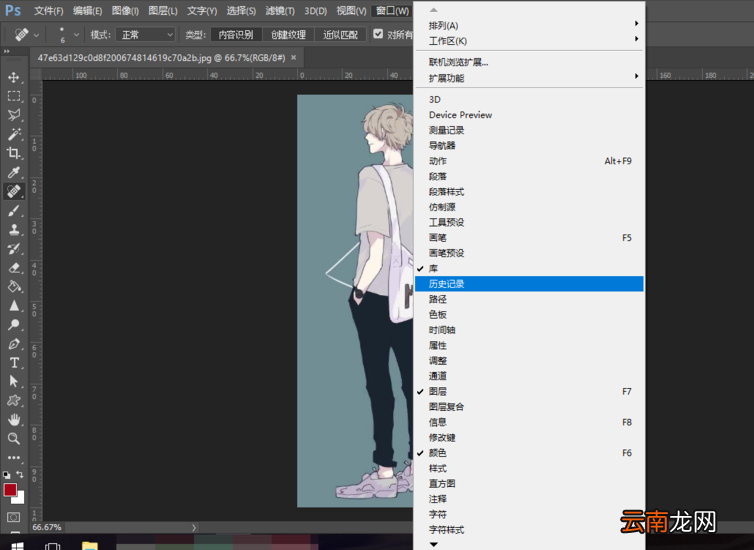Click the 66.67% zoom level field

point(47,527)
